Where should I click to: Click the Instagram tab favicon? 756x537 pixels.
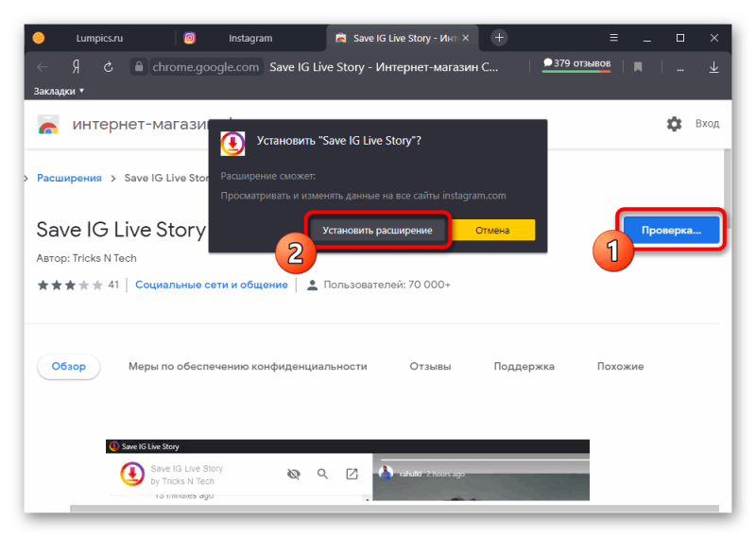pos(190,38)
